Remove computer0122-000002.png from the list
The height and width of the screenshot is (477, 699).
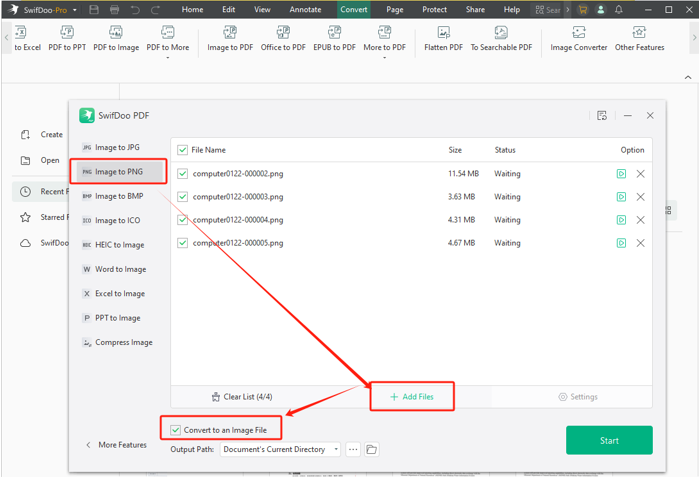[641, 173]
